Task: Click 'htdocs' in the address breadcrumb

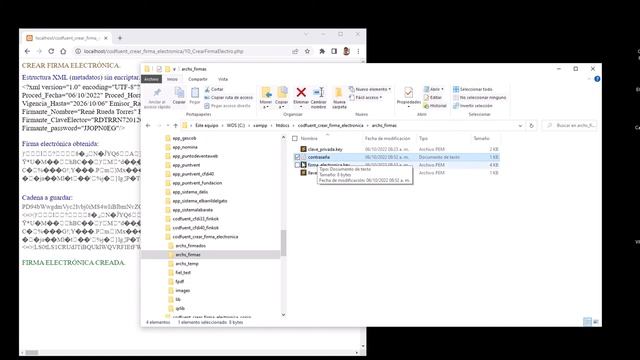Action: [282, 125]
